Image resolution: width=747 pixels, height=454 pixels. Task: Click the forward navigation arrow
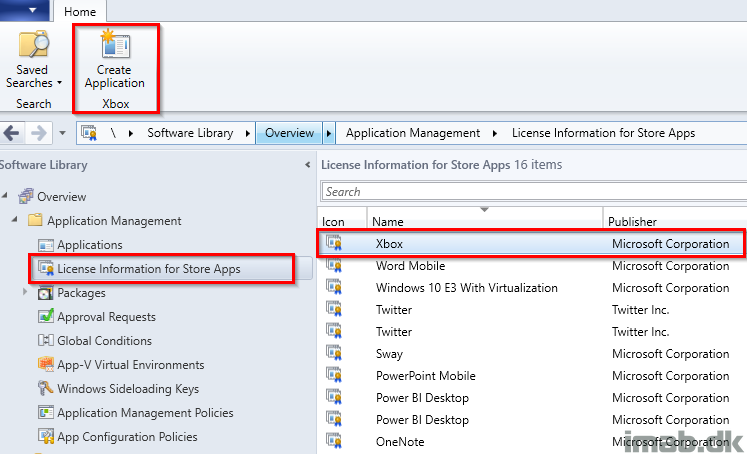point(39,133)
